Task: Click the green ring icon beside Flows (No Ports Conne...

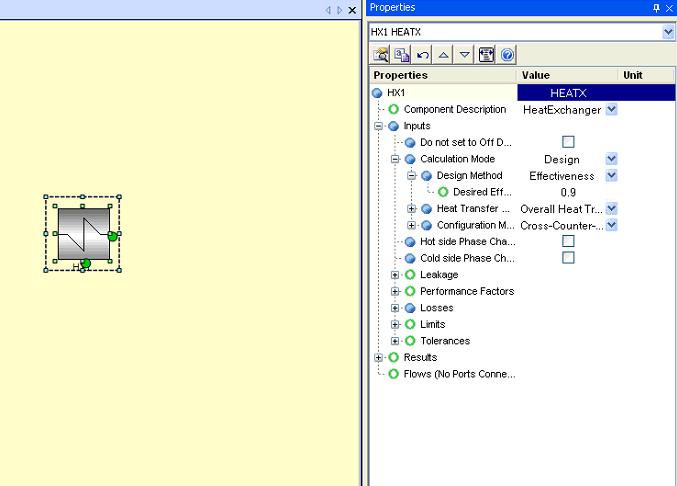Action: tap(393, 374)
